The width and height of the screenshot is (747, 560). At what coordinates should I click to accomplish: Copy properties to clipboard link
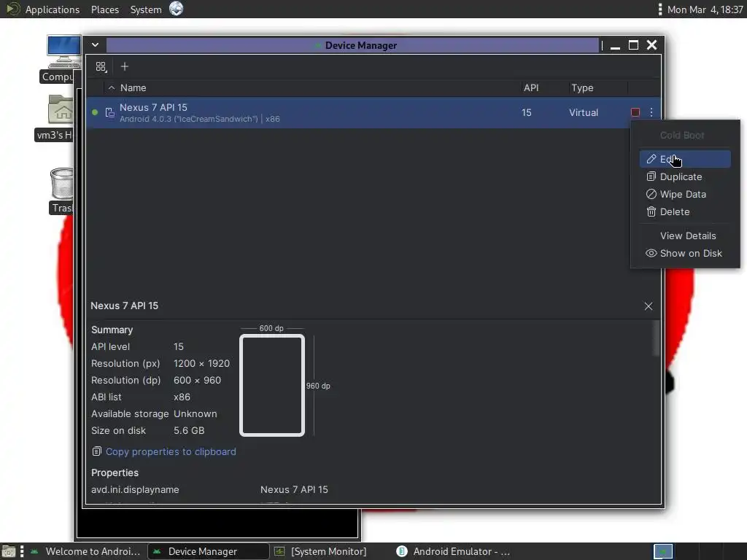(x=171, y=451)
